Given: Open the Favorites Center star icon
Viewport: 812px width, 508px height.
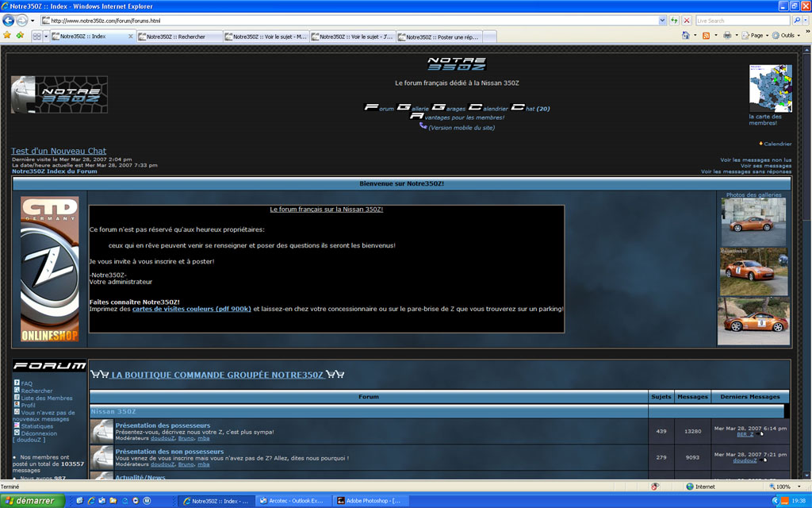Looking at the screenshot, I should pos(7,36).
